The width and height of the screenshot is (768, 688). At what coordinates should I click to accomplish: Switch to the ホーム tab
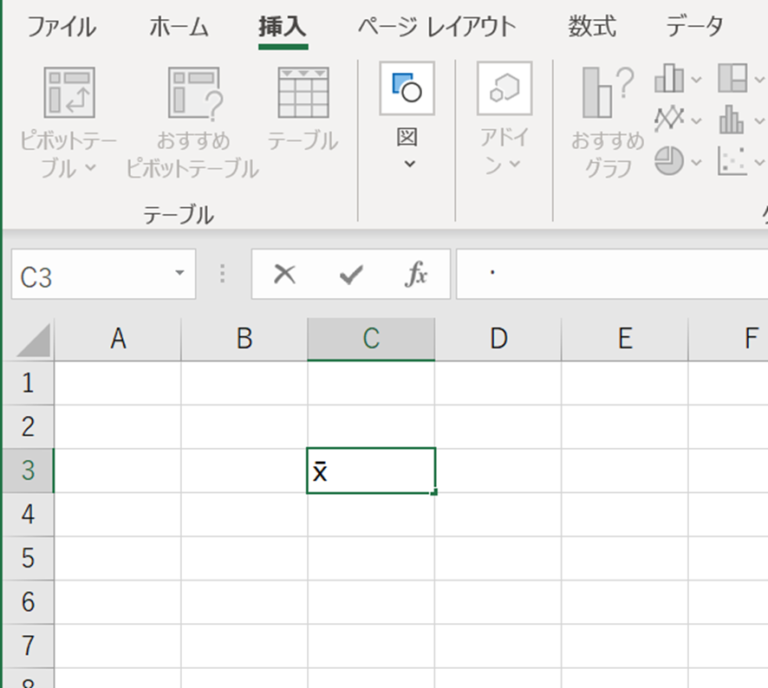point(179,27)
